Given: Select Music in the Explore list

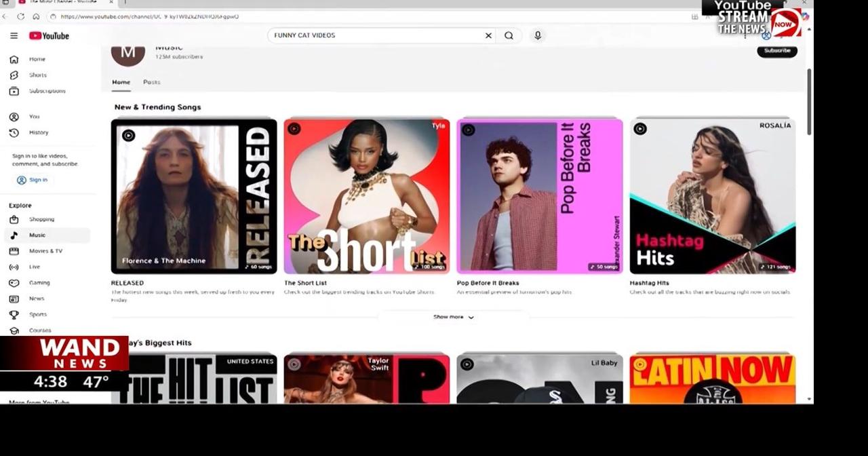Looking at the screenshot, I should pos(37,235).
